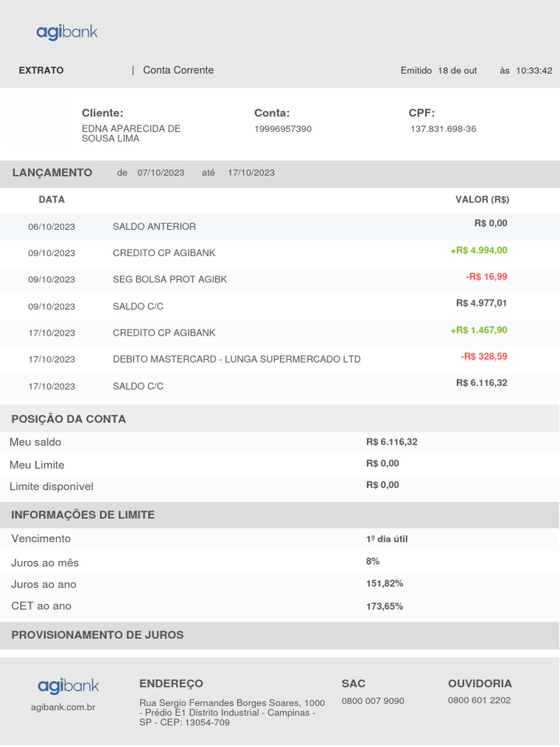Open the agibank.com.br website link
The width and height of the screenshot is (560, 747).
tap(63, 707)
